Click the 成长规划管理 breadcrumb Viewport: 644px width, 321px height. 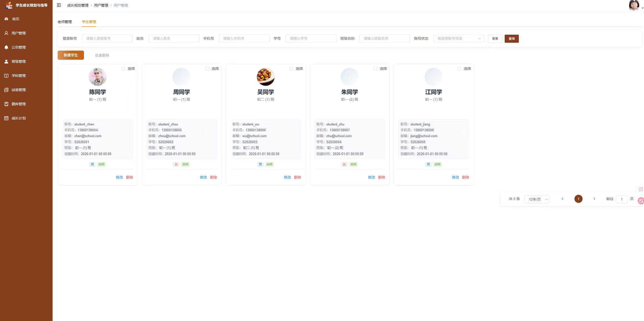[x=78, y=5]
